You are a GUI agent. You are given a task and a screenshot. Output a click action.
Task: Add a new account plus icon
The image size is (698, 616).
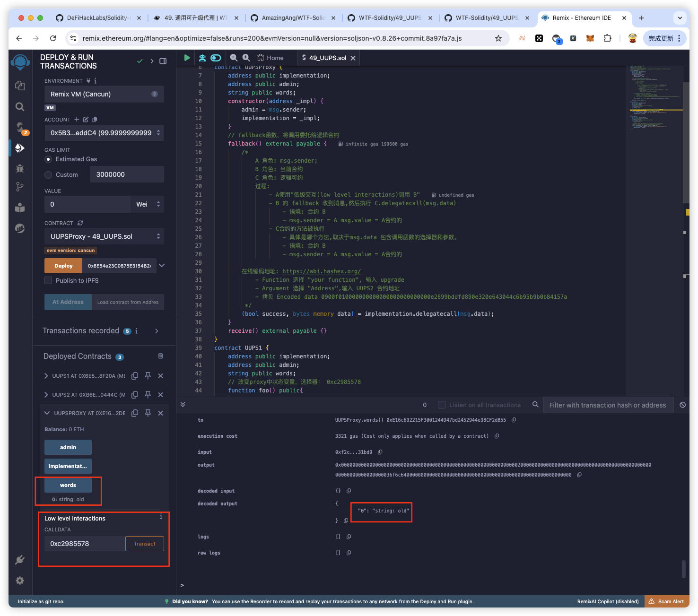77,120
